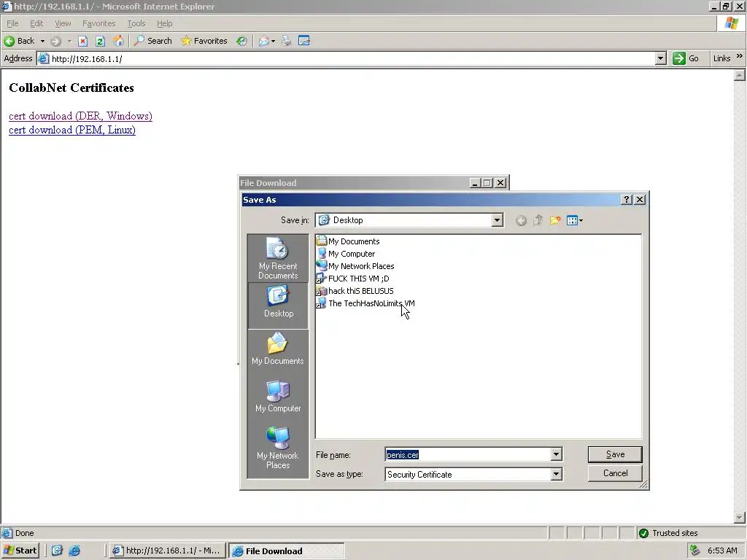Screen dimensions: 747x560
Task: Switch to the 192.168.1.1 taskbar button
Action: tap(167, 551)
